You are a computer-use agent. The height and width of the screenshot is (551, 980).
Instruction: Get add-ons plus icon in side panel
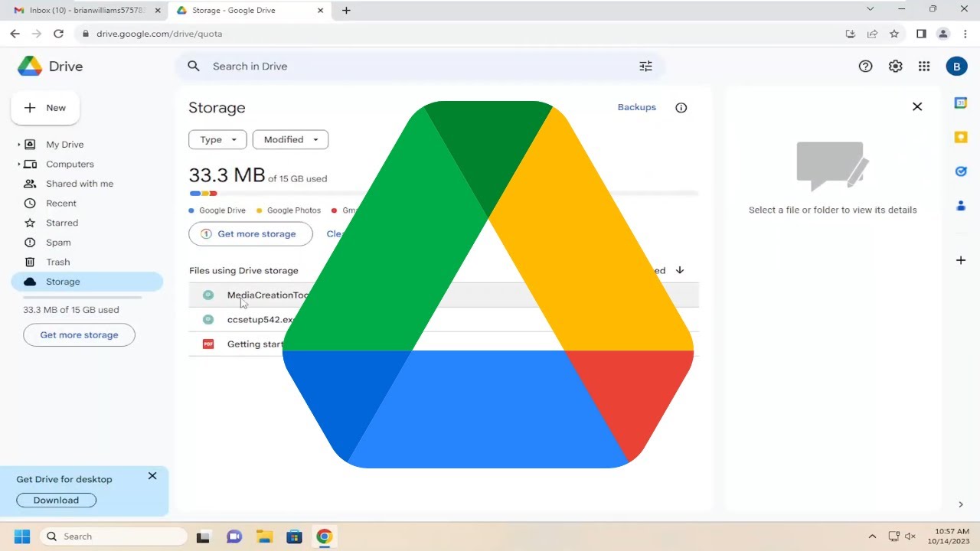pos(961,260)
